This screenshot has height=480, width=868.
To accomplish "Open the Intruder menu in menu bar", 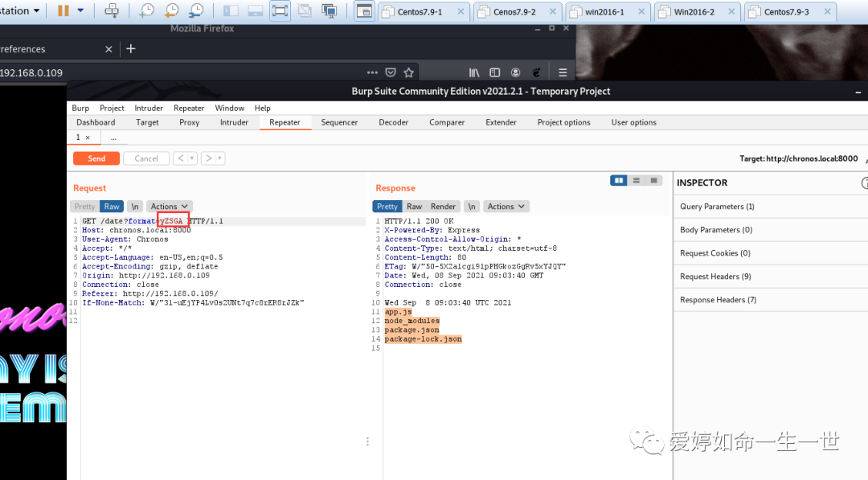I will click(x=149, y=108).
